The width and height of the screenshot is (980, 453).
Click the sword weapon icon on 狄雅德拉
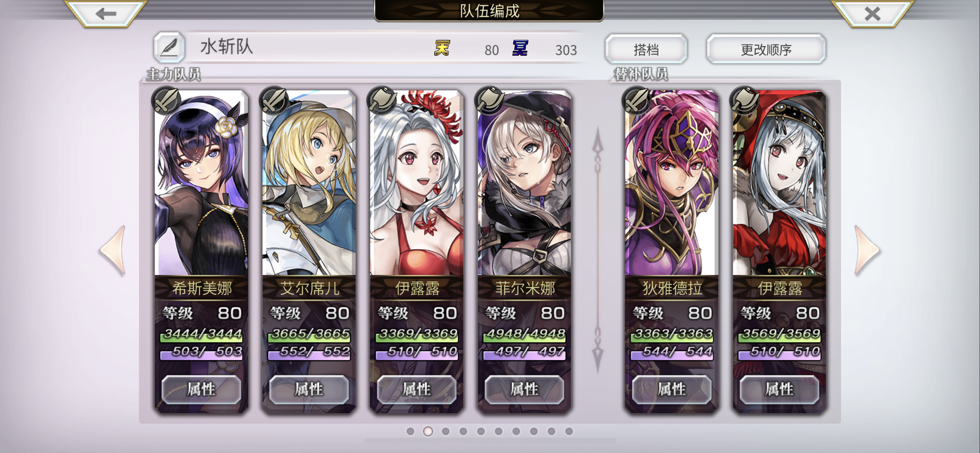637,100
